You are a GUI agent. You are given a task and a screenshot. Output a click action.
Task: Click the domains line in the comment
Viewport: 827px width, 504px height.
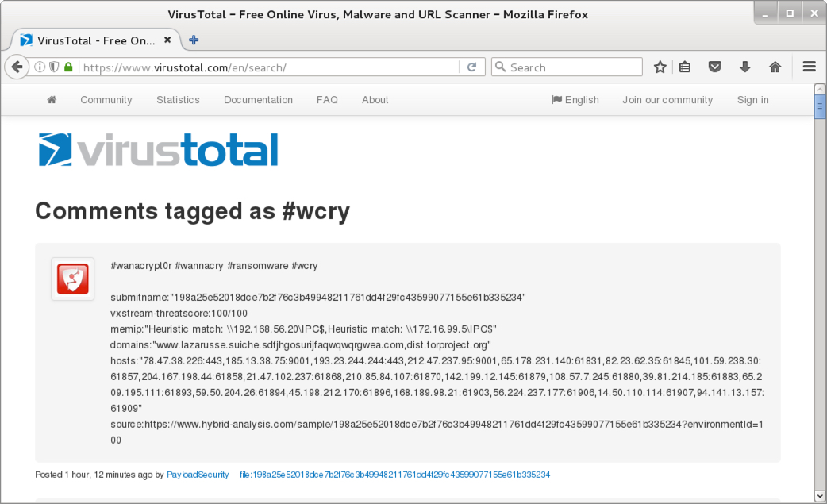pos(301,344)
